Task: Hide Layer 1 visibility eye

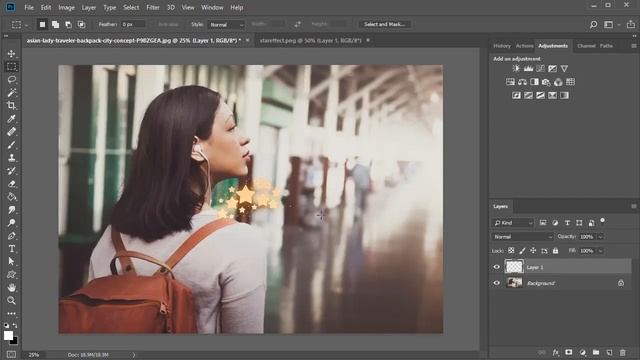Action: (497, 267)
